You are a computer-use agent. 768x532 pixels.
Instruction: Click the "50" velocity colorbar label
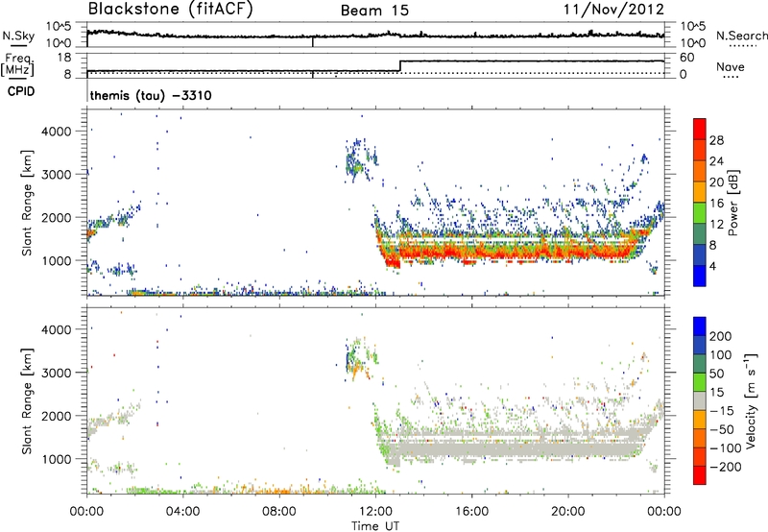tap(716, 374)
